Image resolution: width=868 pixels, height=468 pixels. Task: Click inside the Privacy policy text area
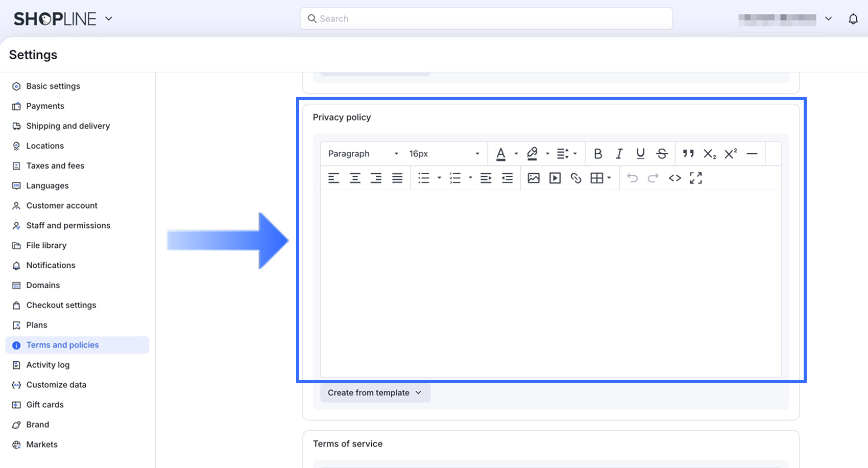click(x=551, y=284)
